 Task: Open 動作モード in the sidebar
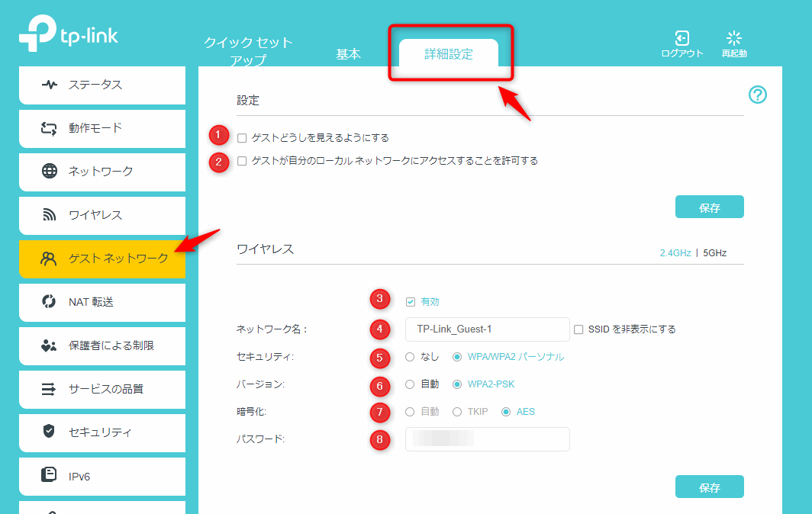[x=102, y=128]
